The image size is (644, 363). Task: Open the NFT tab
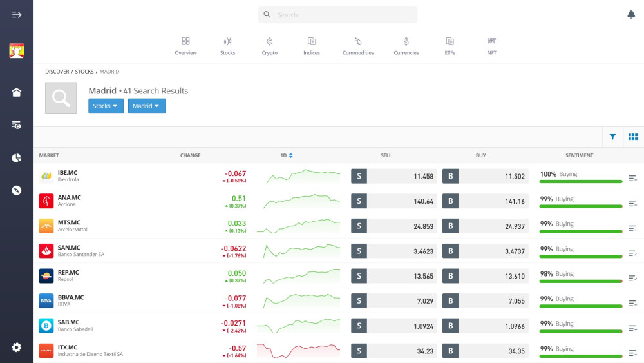[491, 46]
